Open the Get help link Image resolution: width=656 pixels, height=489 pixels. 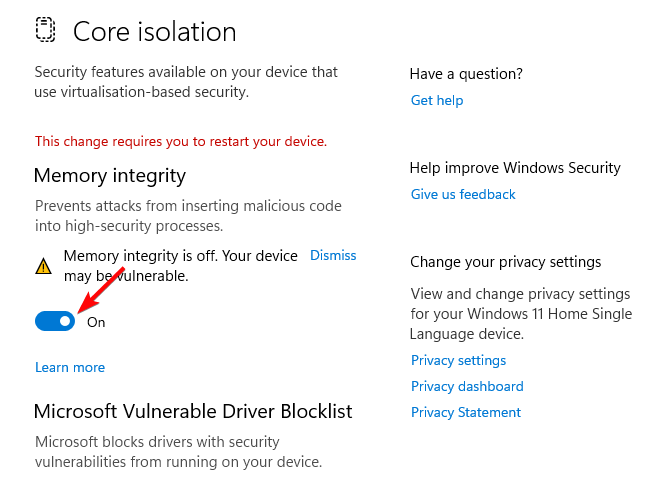pyautogui.click(x=437, y=100)
